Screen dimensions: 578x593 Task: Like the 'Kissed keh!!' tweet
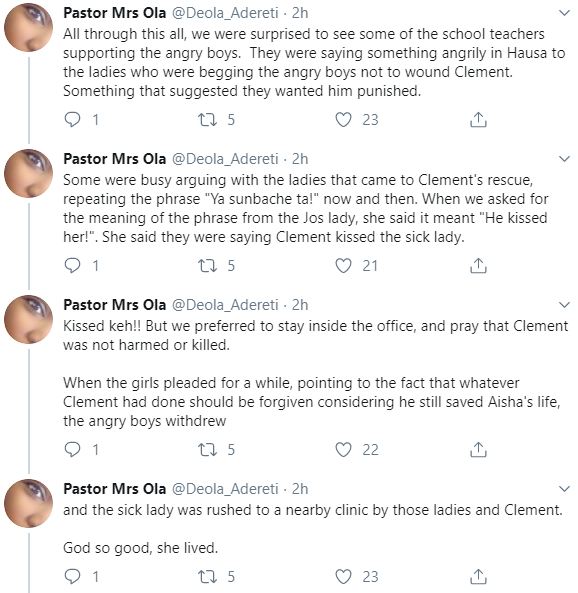point(343,449)
